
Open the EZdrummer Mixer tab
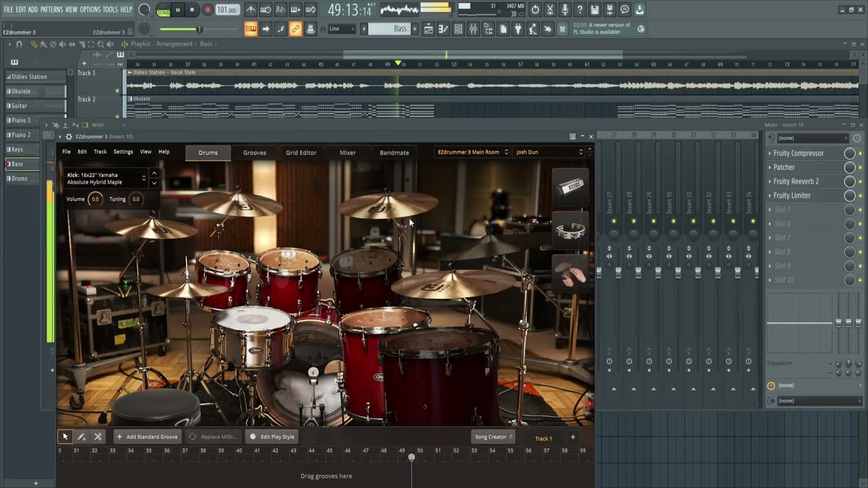[348, 152]
